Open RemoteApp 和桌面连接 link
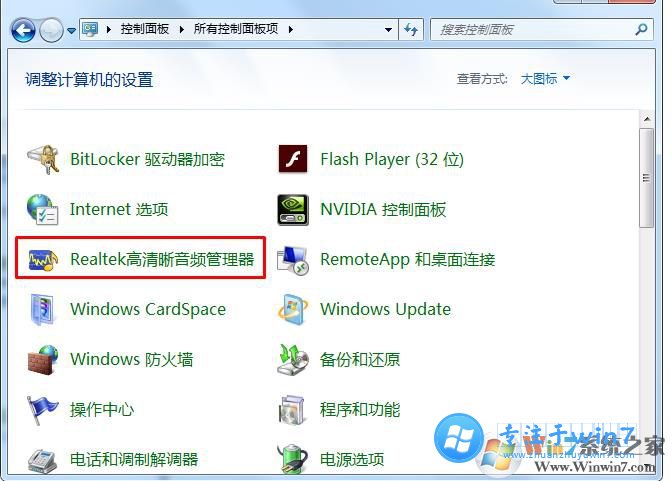This screenshot has height=481, width=672. [x=408, y=259]
